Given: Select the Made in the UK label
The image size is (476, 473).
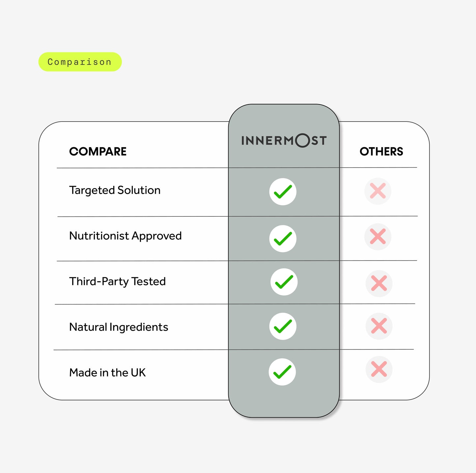Looking at the screenshot, I should click(107, 373).
